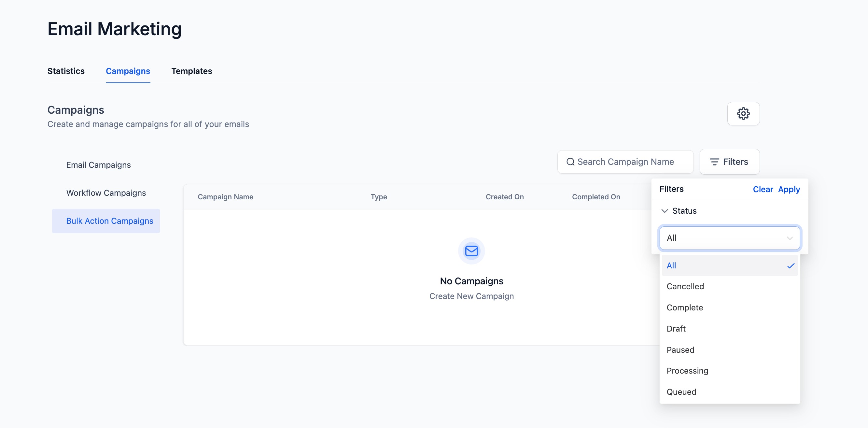Choose Cancelled from status list
Image resolution: width=868 pixels, height=428 pixels.
(x=685, y=286)
